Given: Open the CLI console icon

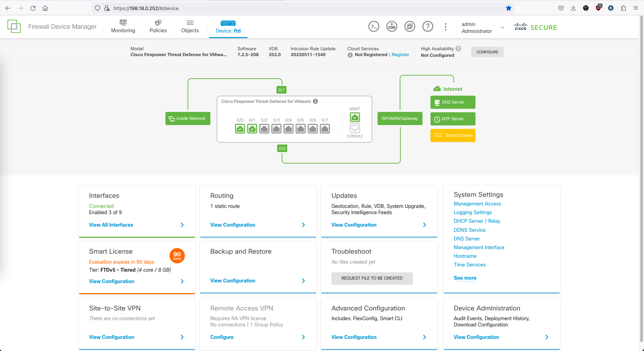Looking at the screenshot, I should point(374,26).
